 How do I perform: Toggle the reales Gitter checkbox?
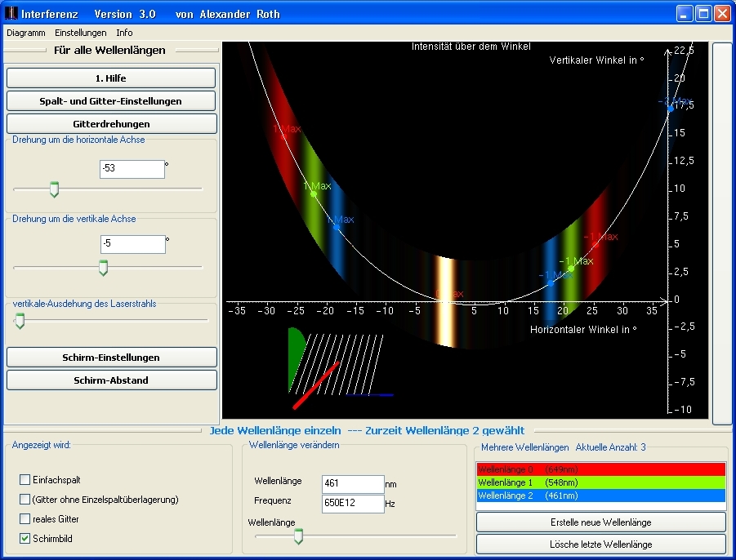click(x=25, y=519)
